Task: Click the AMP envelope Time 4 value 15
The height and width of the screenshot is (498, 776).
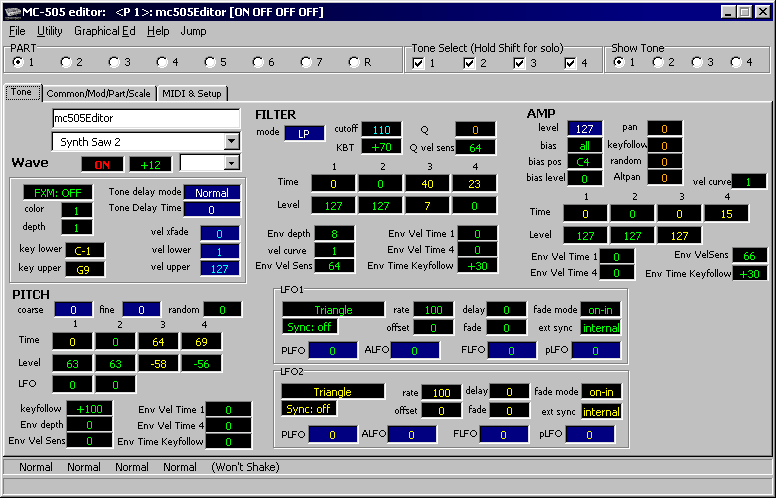Action: 727,214
